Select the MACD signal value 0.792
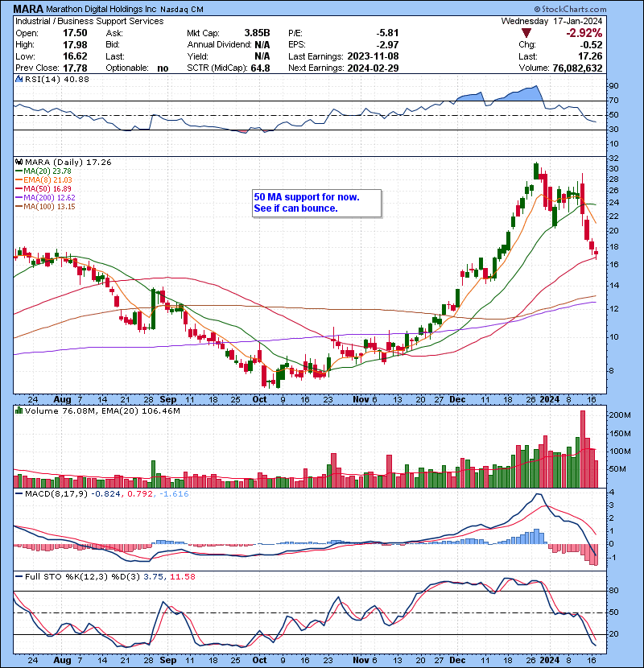644x668 pixels. [140, 494]
